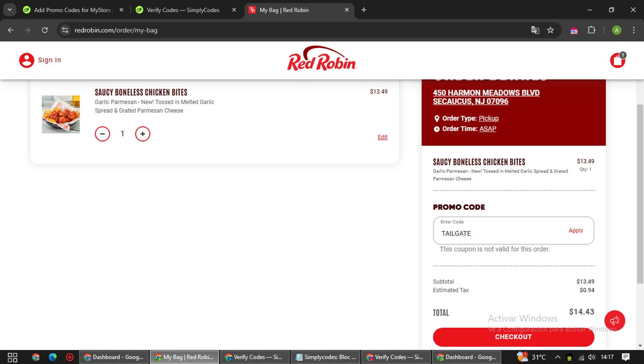Open volume speaker tray icon
Image resolution: width=644 pixels, height=364 pixels.
coord(592,357)
